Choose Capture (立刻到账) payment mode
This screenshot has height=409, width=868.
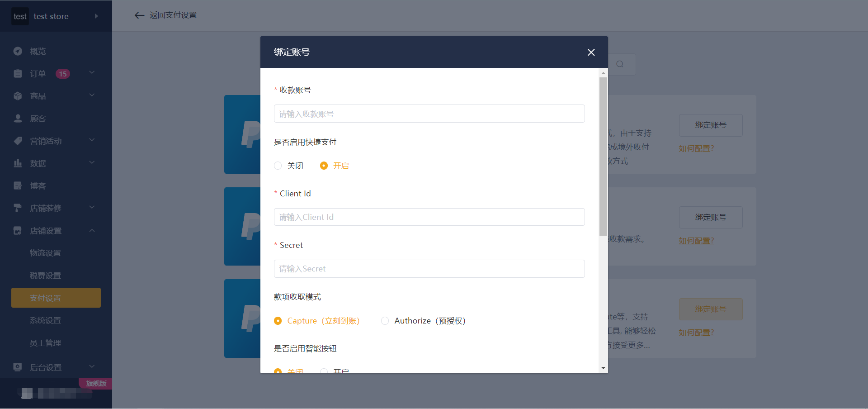coord(317,321)
